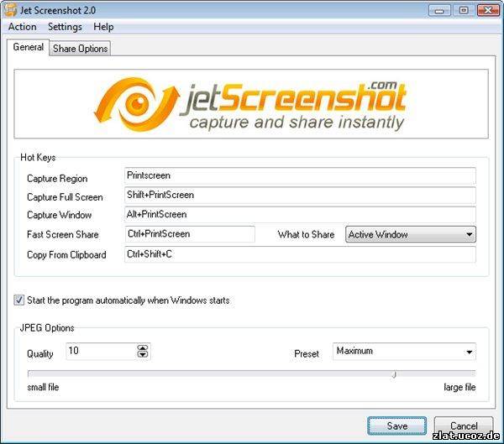This screenshot has width=504, height=444.
Task: Open the Preset dropdown
Action: [x=404, y=351]
